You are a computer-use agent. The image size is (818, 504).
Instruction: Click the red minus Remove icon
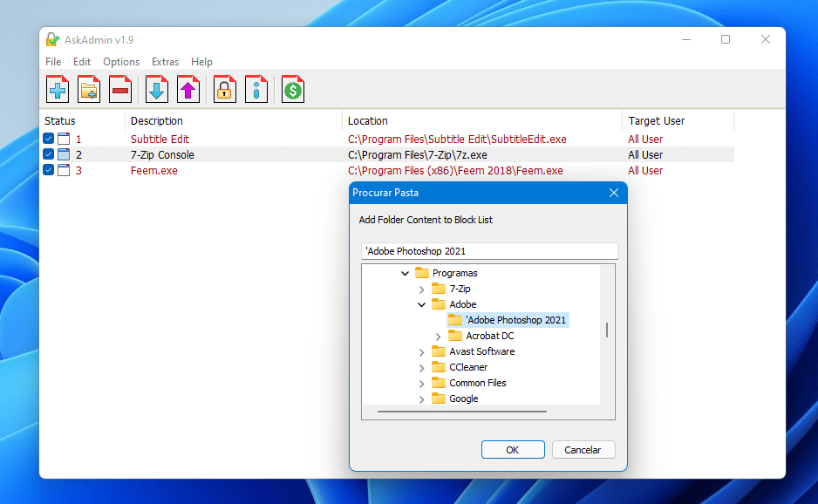[120, 89]
